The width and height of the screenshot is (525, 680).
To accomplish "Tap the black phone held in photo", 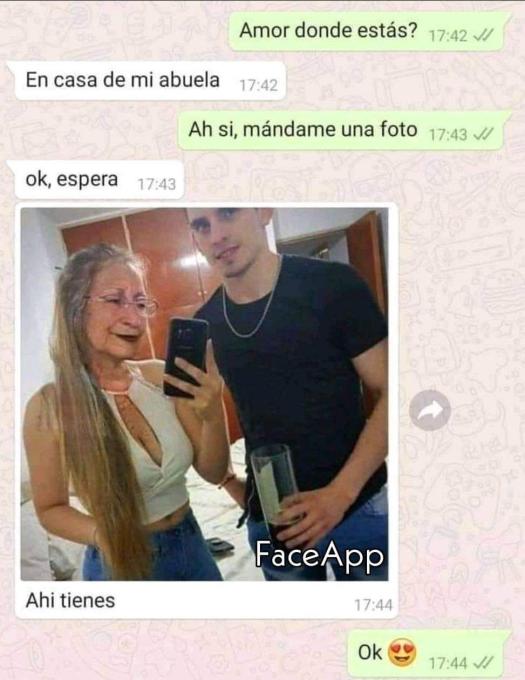I will point(186,357).
